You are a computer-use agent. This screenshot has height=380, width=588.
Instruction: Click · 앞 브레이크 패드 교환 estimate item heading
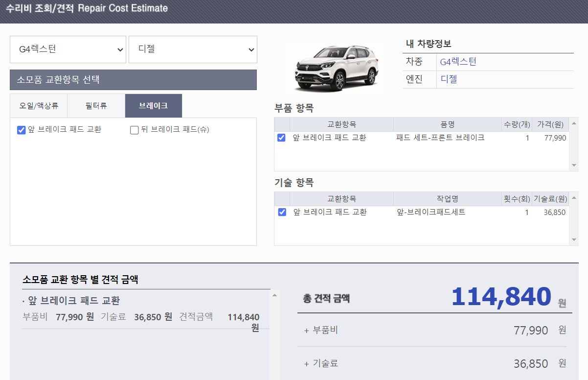click(x=71, y=301)
